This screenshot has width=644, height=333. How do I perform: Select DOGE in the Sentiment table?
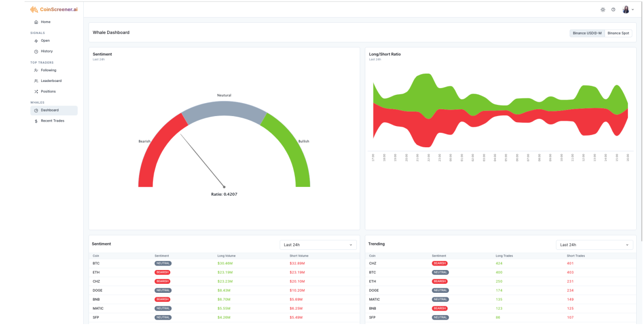pyautogui.click(x=98, y=291)
